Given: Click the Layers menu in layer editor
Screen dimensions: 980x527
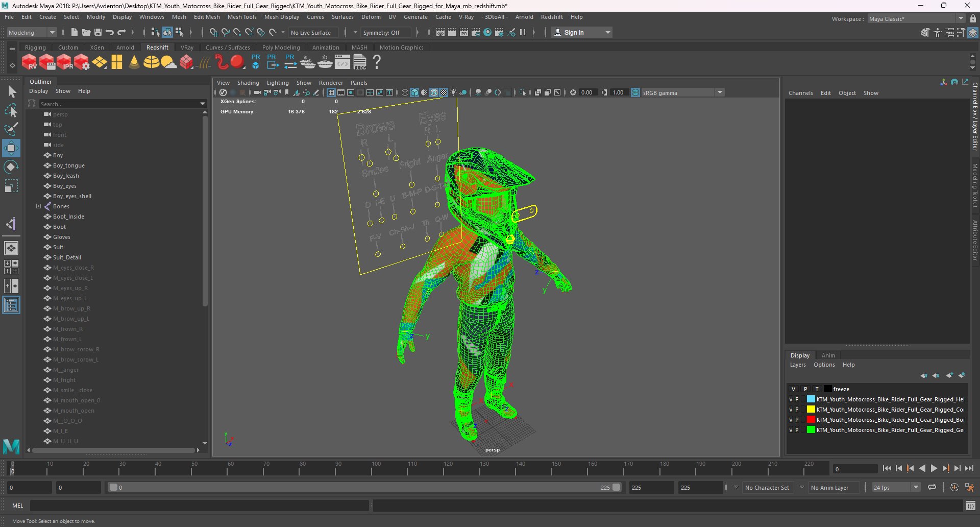Looking at the screenshot, I should [798, 365].
